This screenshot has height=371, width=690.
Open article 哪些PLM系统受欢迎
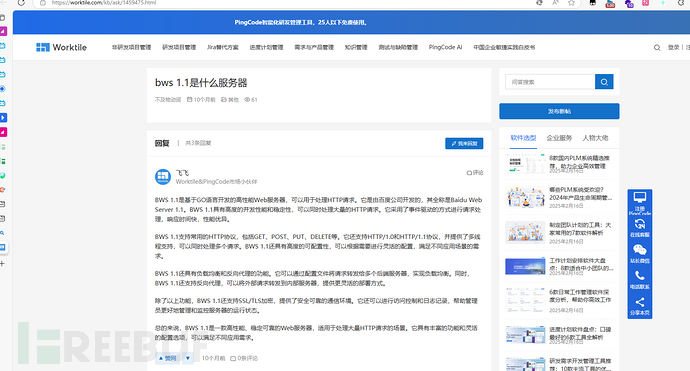[580, 194]
